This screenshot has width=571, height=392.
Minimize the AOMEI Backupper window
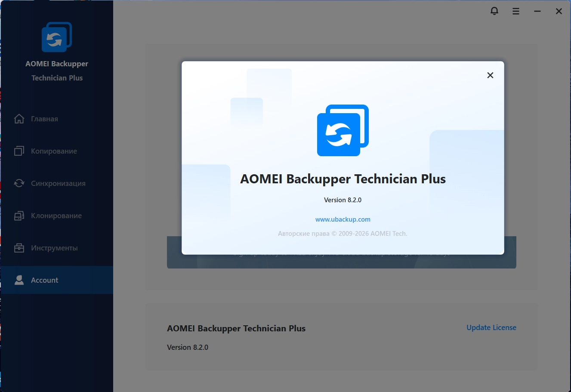pyautogui.click(x=537, y=12)
